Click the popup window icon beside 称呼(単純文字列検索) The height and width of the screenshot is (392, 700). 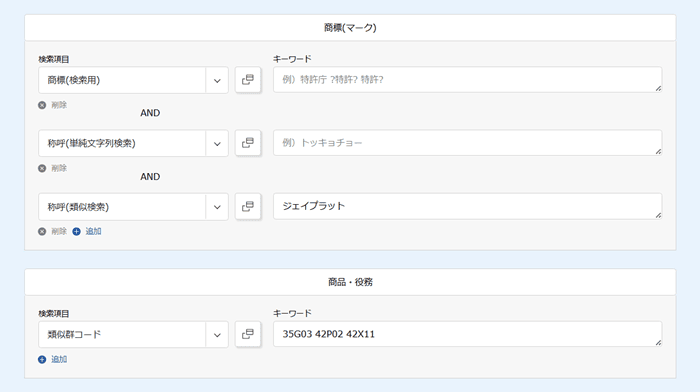(x=248, y=143)
